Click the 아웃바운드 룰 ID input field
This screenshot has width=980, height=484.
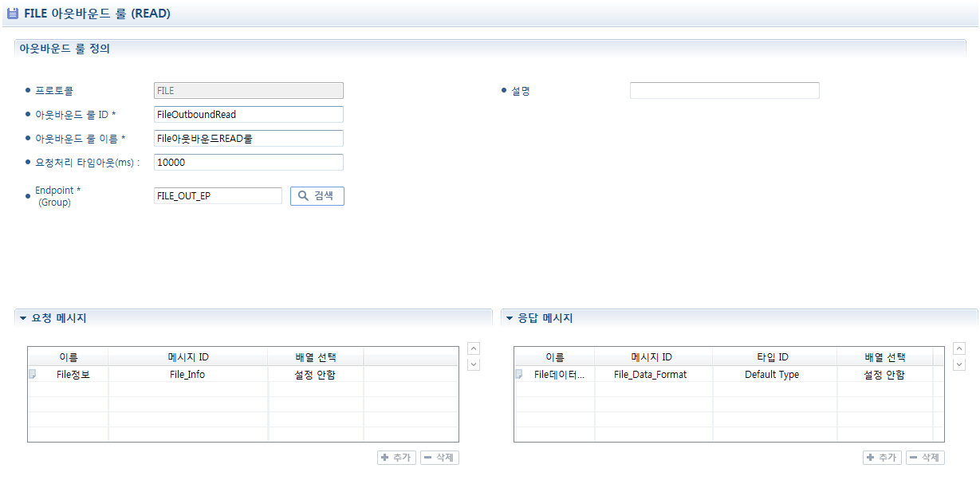[248, 115]
